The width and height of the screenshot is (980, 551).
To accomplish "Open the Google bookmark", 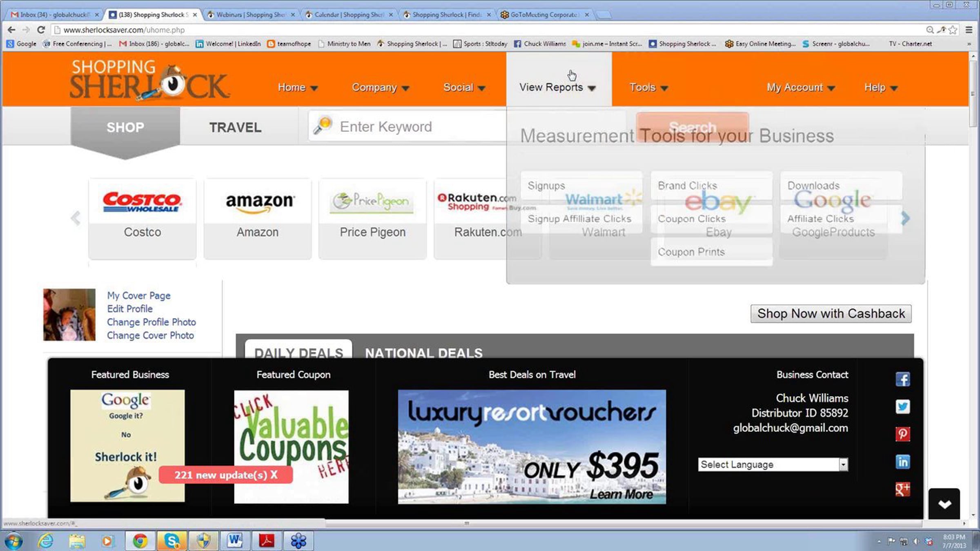I will (x=22, y=44).
